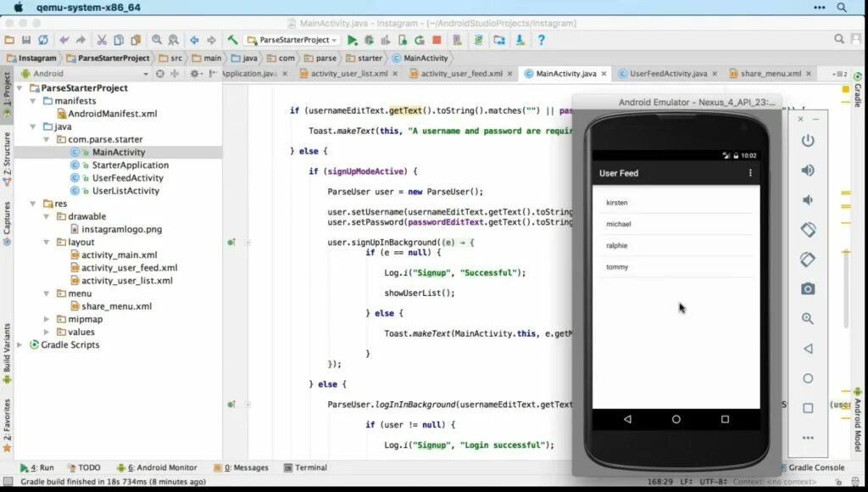Click the Debug app bug icon
Image resolution: width=868 pixels, height=492 pixels.
369,40
